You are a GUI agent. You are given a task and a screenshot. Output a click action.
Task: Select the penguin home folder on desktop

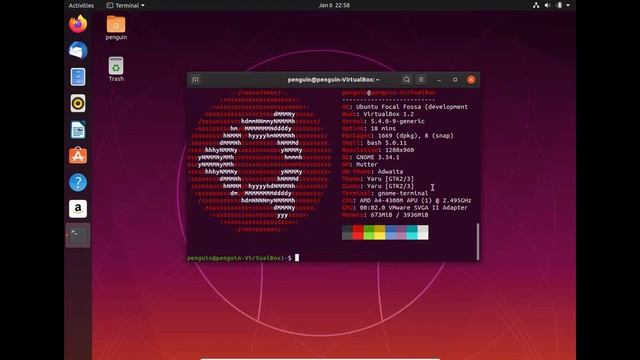[x=116, y=28]
